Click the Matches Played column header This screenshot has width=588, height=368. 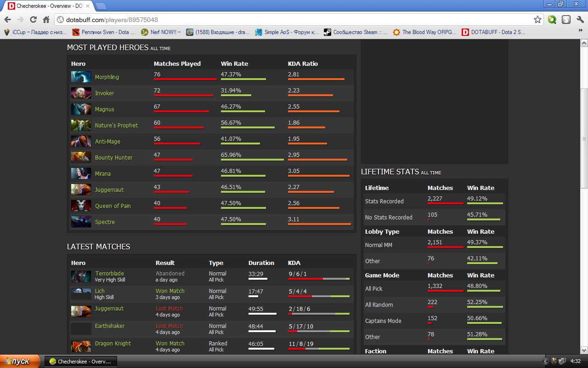177,63
